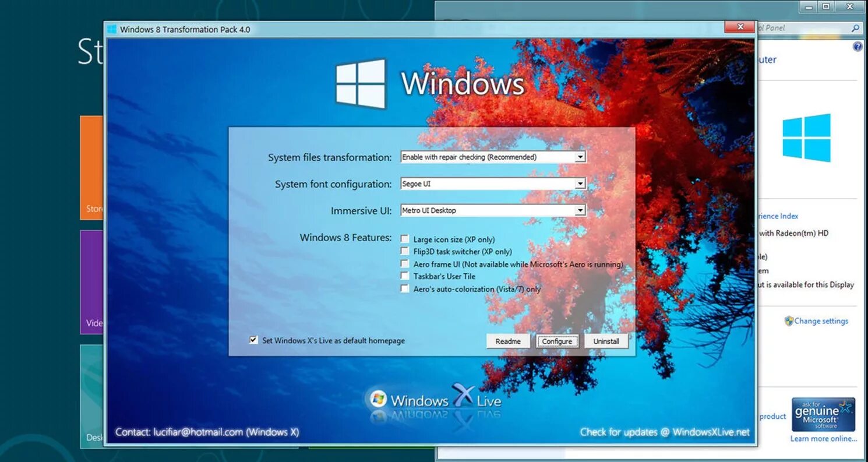Click the Immersive UI label

point(361,211)
